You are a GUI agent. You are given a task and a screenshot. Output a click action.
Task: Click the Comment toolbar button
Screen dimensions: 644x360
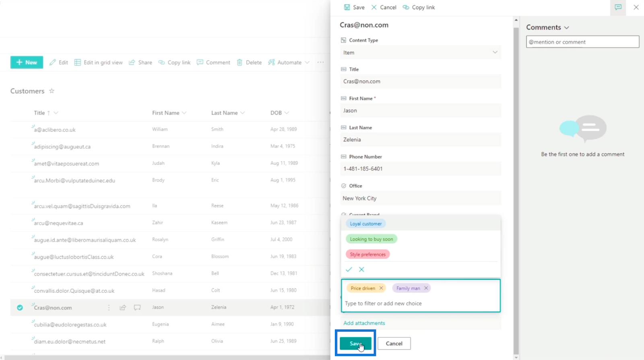(x=213, y=62)
